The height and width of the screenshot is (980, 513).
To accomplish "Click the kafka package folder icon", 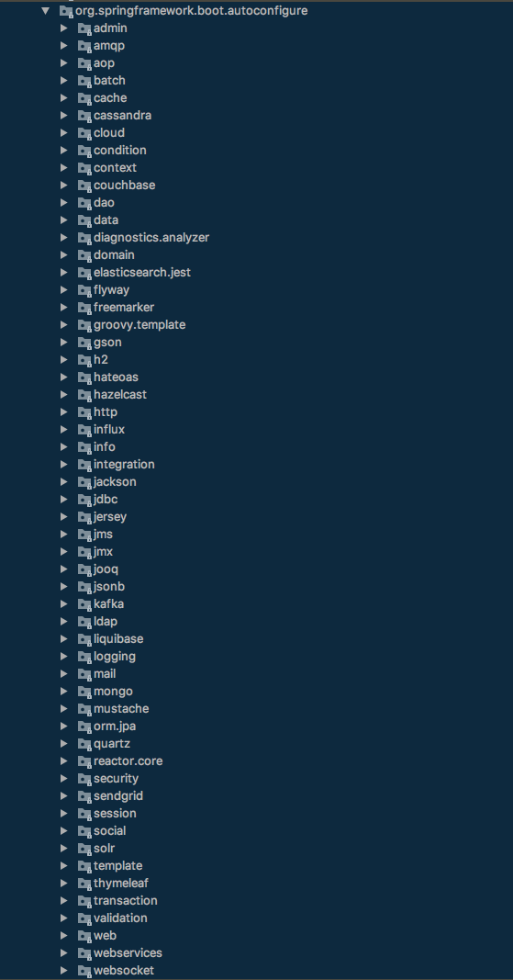I will tap(84, 603).
